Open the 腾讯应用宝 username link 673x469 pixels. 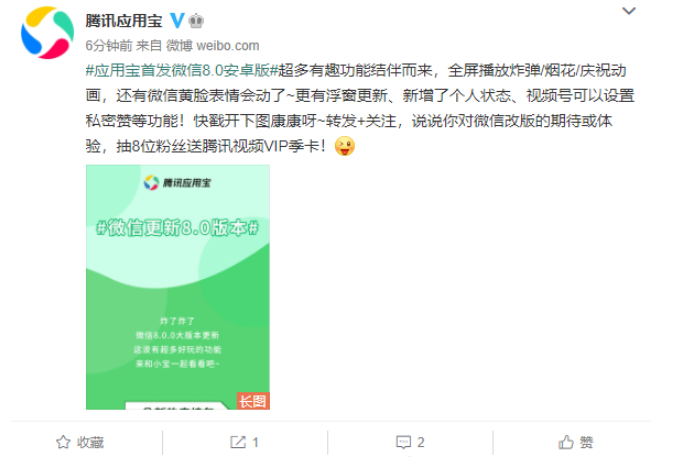[124, 21]
